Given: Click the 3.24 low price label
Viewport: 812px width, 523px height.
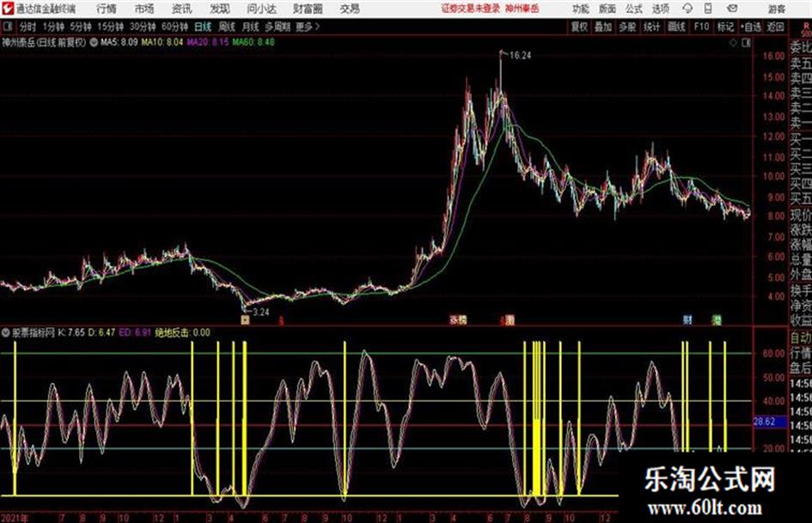Looking at the screenshot, I should point(261,312).
